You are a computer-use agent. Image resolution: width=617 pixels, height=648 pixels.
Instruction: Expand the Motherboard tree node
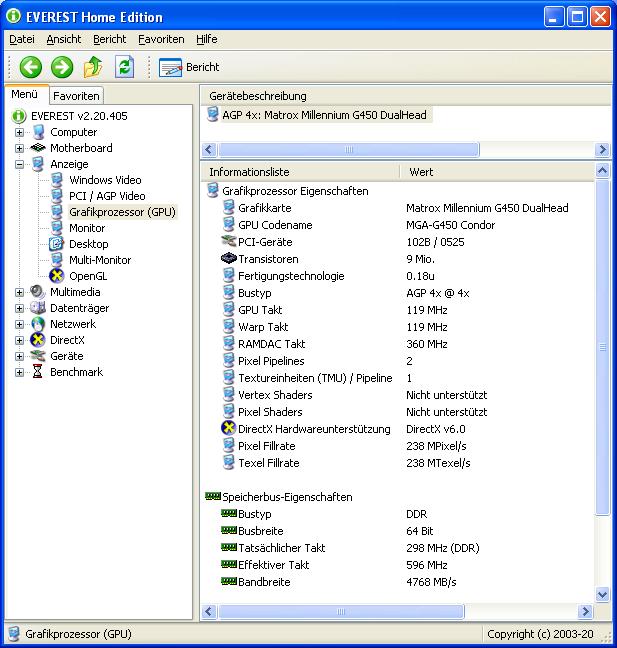click(x=19, y=148)
